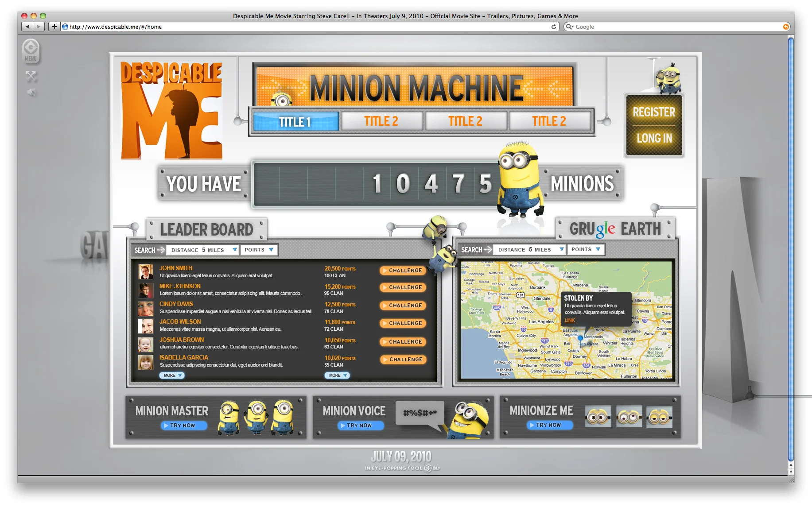
Task: Challenge Joshua Brown
Action: pos(403,342)
